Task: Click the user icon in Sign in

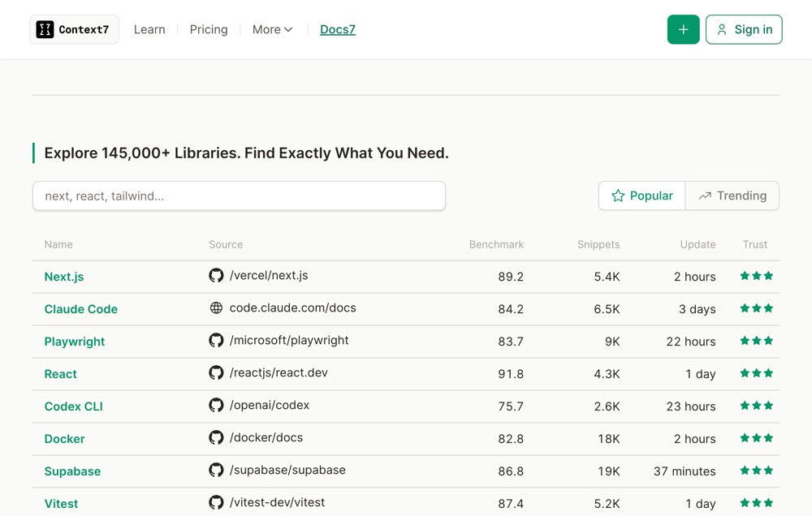Action: [x=721, y=29]
